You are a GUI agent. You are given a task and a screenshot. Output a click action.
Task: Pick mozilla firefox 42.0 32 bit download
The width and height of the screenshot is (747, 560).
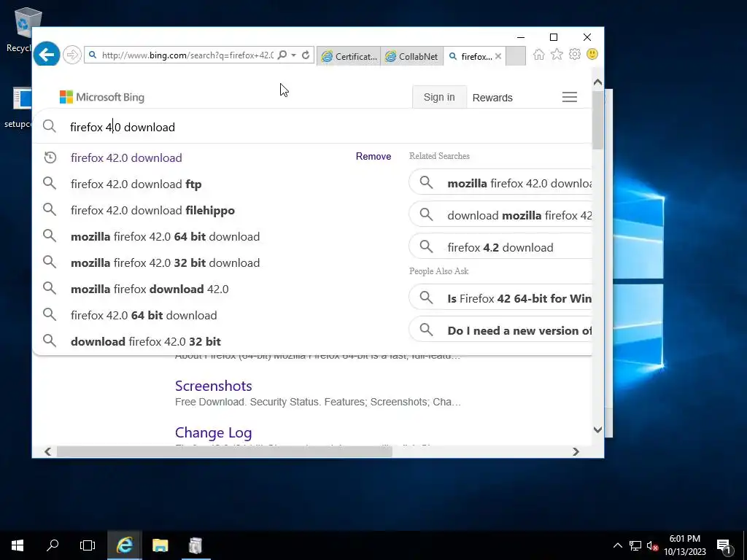click(166, 262)
